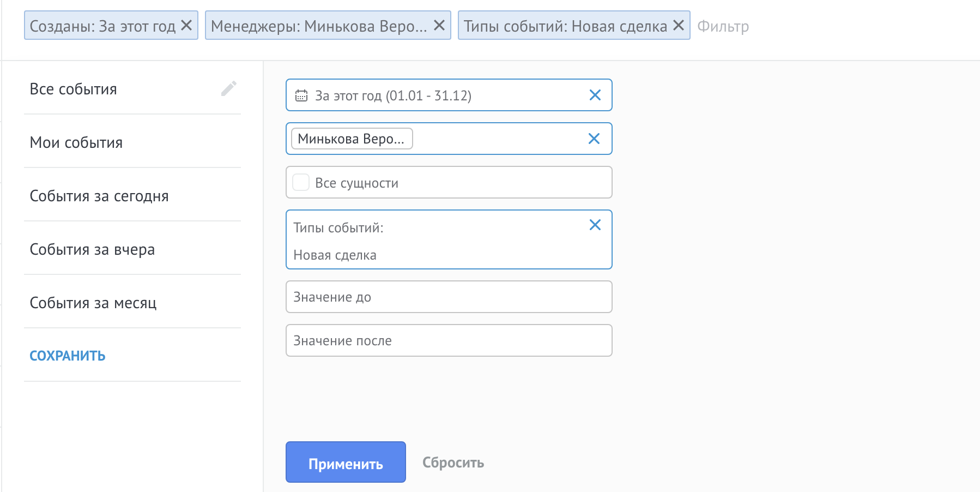Toggle the 'Все сущности' checkbox

(x=301, y=182)
